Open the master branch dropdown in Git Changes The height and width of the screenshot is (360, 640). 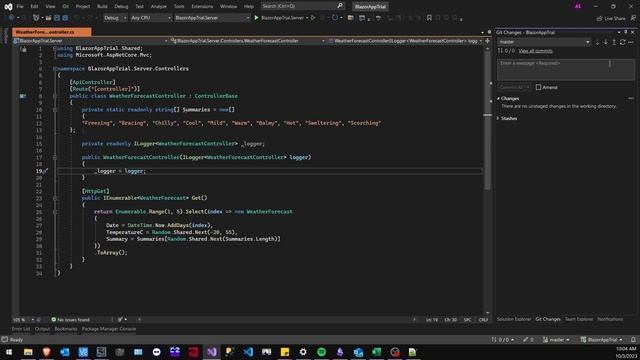point(544,42)
